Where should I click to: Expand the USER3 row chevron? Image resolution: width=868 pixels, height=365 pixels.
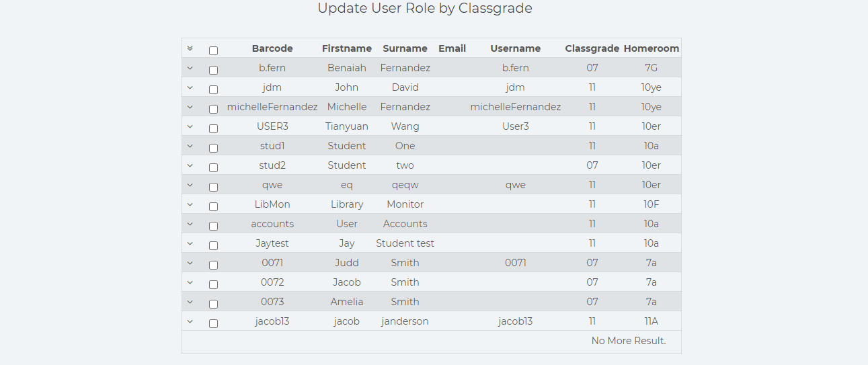coord(190,126)
